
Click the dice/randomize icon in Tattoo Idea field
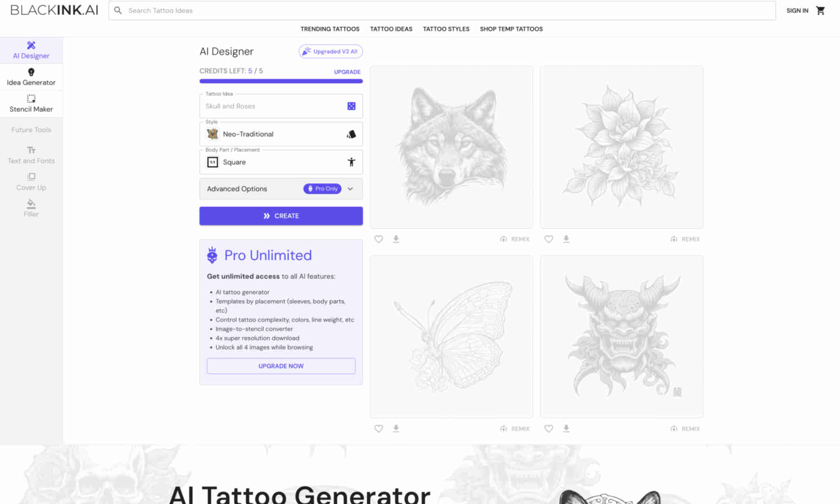click(352, 106)
